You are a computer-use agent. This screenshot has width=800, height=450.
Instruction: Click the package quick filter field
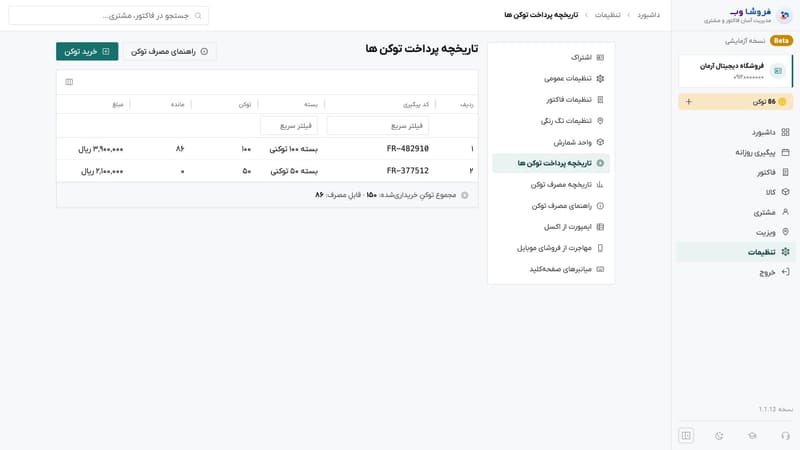289,126
